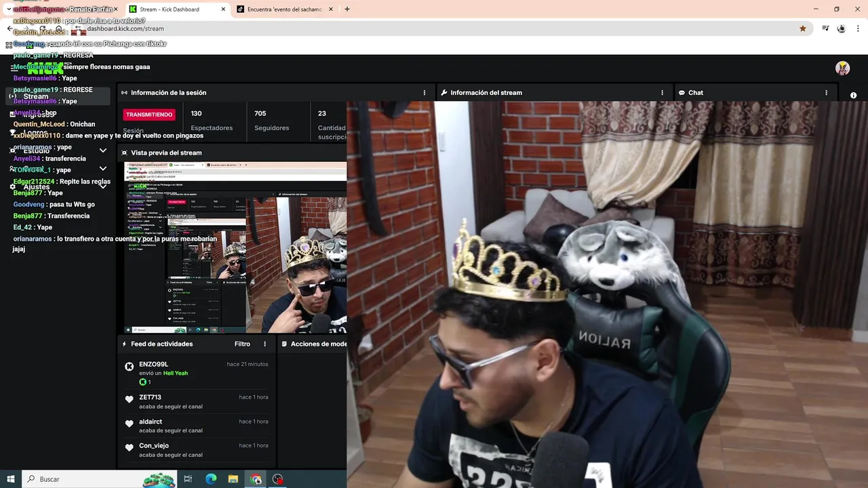Click the info icon beside the Chat panel
868x488 pixels.
(x=853, y=96)
